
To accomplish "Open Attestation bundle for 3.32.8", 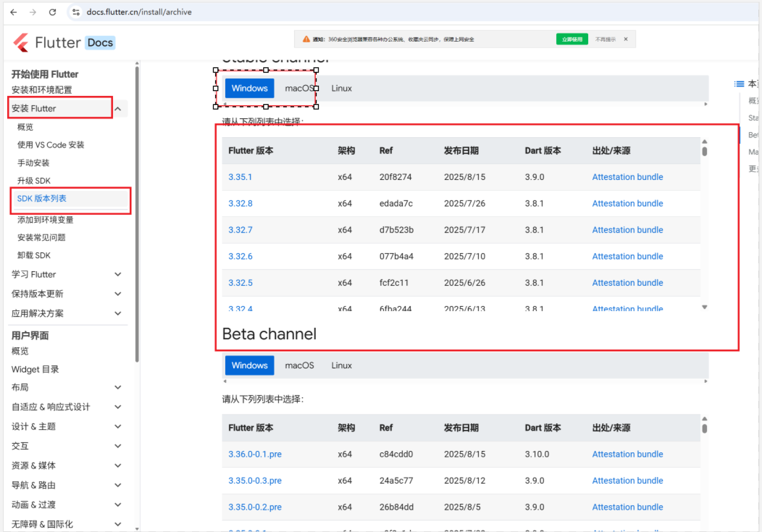I will [x=627, y=204].
